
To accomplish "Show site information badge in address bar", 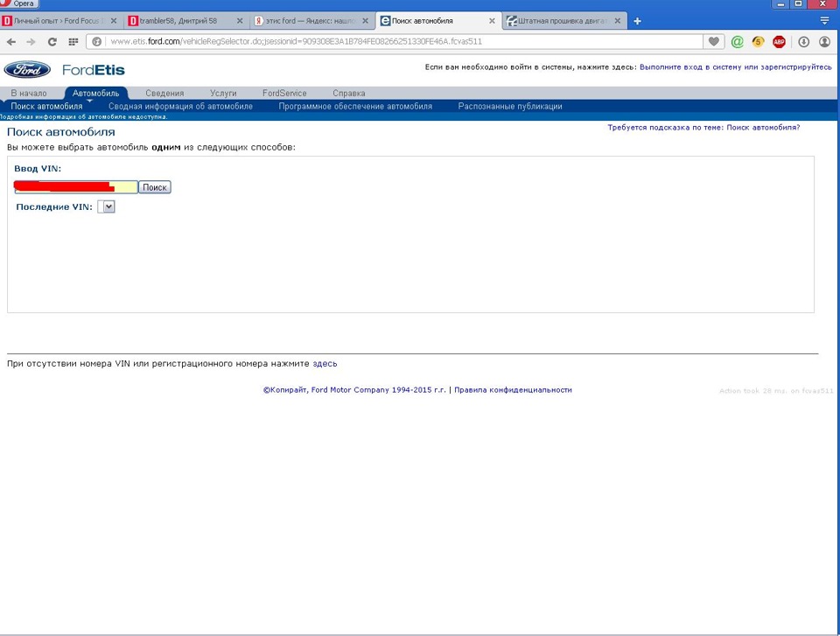I will [x=96, y=42].
